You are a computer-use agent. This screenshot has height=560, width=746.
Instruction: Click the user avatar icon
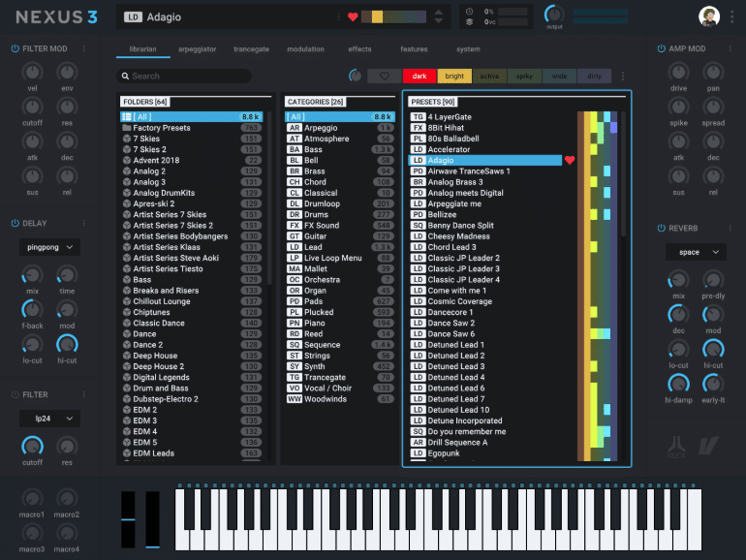click(x=709, y=16)
